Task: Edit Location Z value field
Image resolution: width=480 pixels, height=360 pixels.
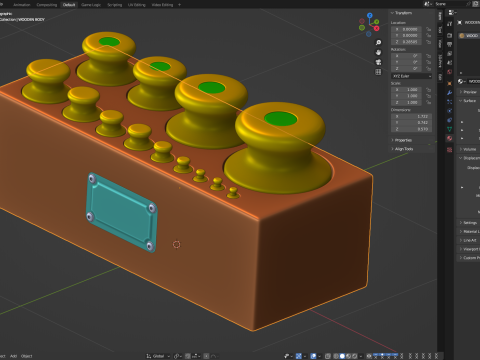Action: click(406, 42)
